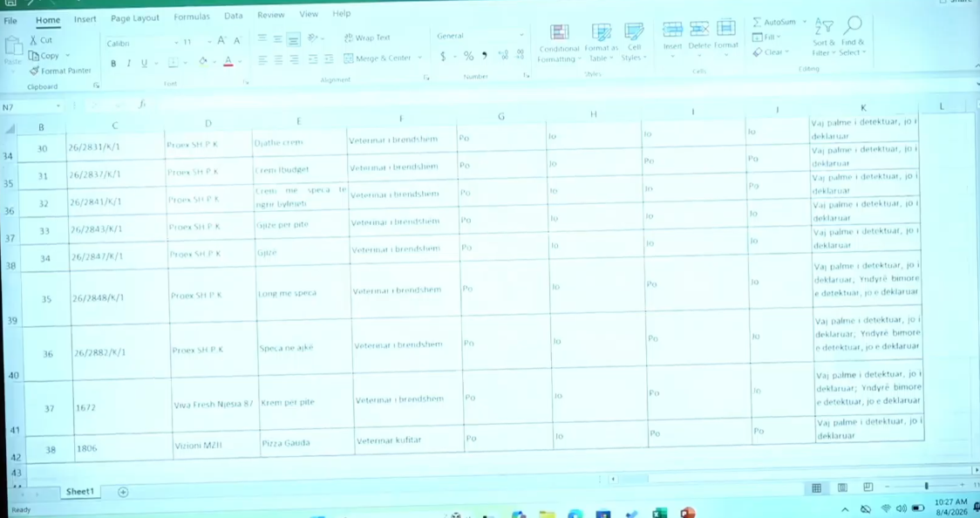Screen dimensions: 980x518
Task: Decrease the indent
Action: point(313,59)
